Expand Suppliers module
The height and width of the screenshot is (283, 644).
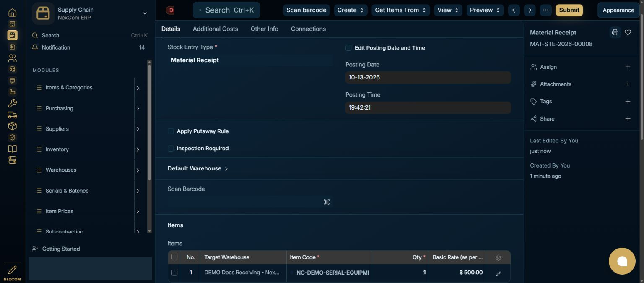coord(138,129)
